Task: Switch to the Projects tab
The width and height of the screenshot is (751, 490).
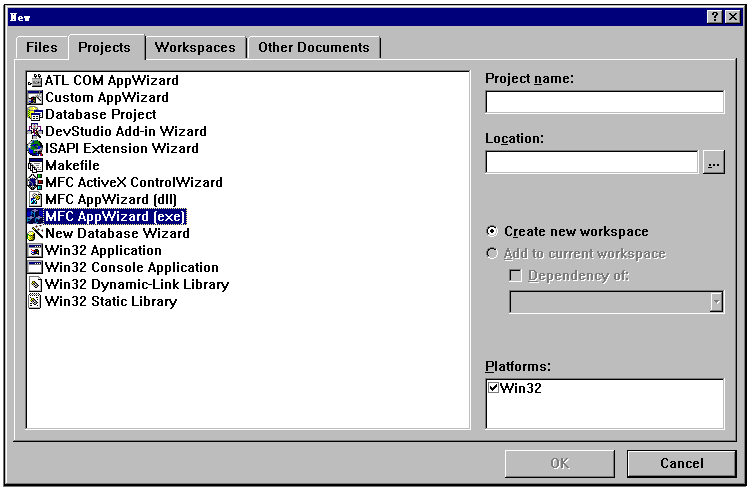Action: (105, 47)
